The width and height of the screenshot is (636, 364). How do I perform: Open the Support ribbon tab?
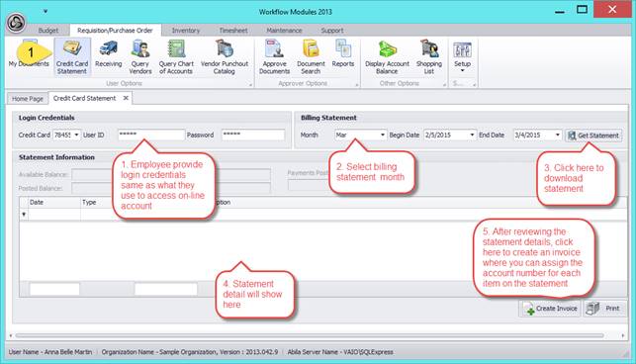point(332,31)
